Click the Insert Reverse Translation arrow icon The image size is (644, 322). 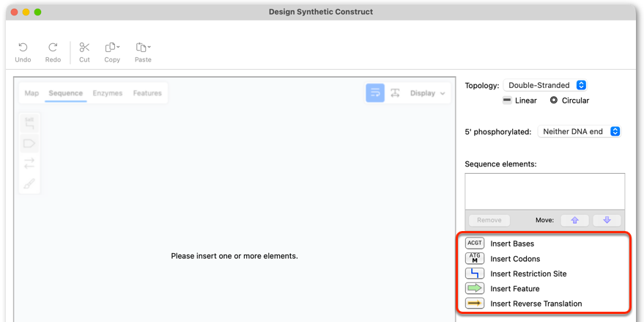pos(475,304)
